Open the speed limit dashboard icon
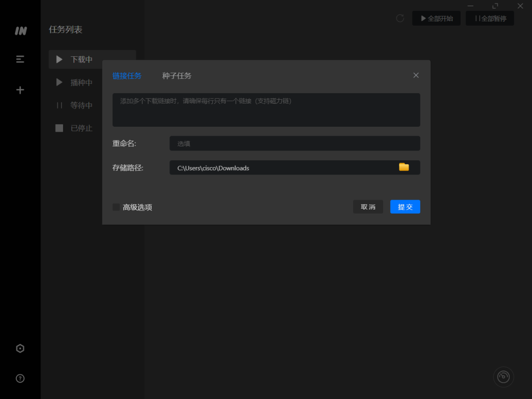The height and width of the screenshot is (399, 532). pos(503,376)
